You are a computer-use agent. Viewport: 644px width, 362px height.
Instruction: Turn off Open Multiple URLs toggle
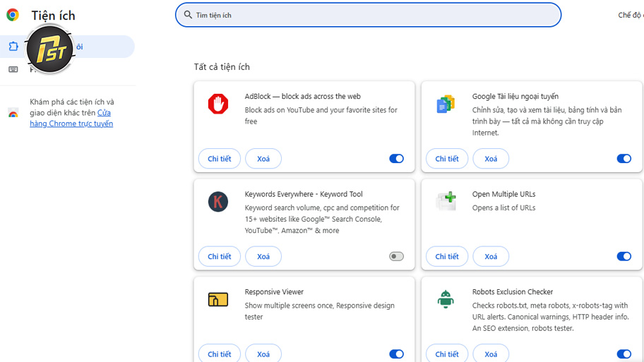[624, 256]
